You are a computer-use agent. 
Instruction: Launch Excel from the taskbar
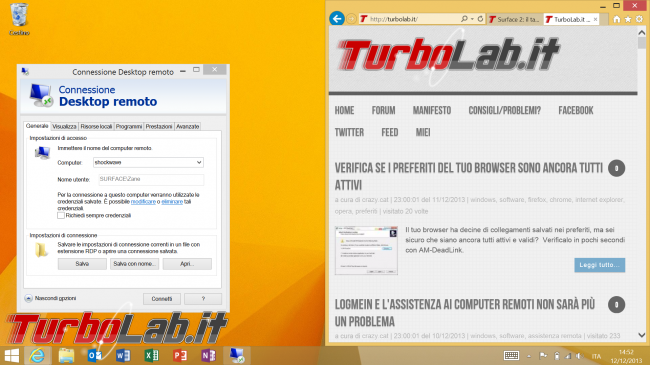(151, 355)
